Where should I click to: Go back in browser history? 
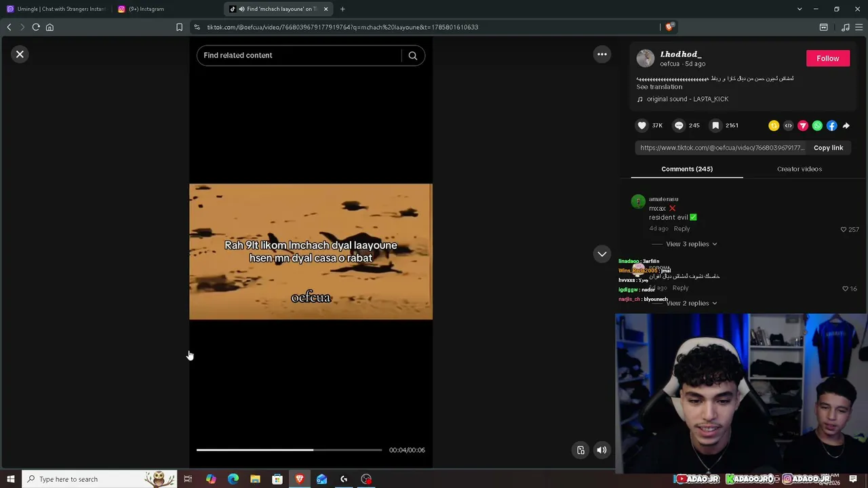[9, 27]
